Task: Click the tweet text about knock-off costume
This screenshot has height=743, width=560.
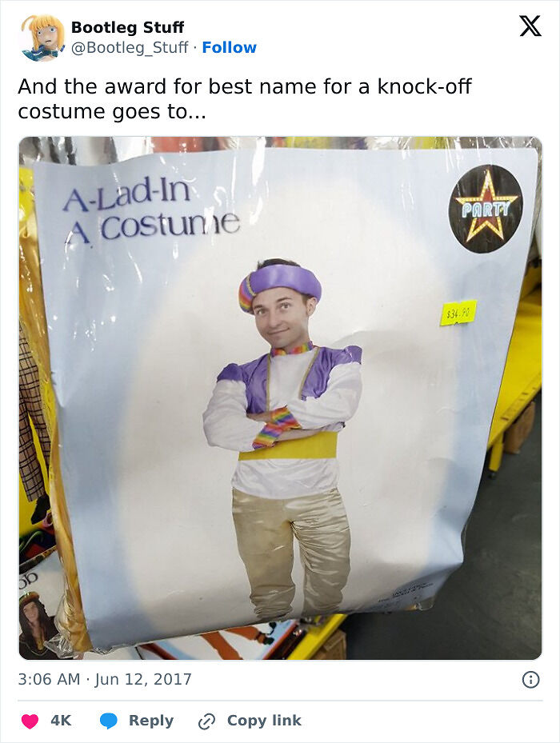Action: coord(245,99)
